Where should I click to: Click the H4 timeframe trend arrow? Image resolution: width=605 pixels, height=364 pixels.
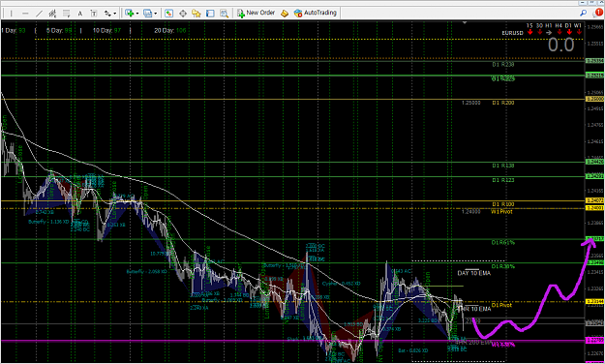pos(559,32)
